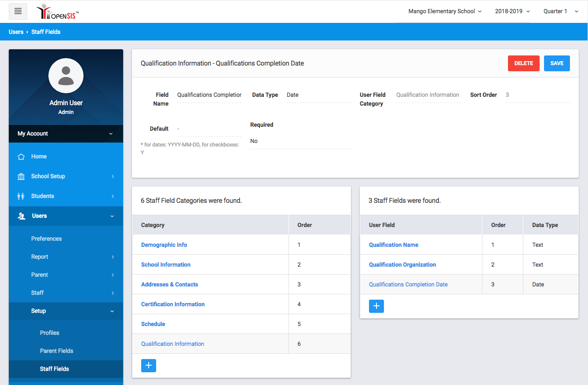
Task: Click the School Setup building icon
Action: coord(21,176)
